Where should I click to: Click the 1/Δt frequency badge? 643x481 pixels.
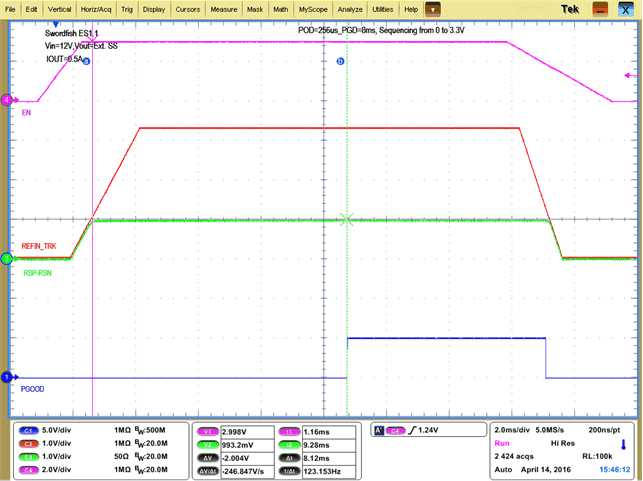click(289, 471)
